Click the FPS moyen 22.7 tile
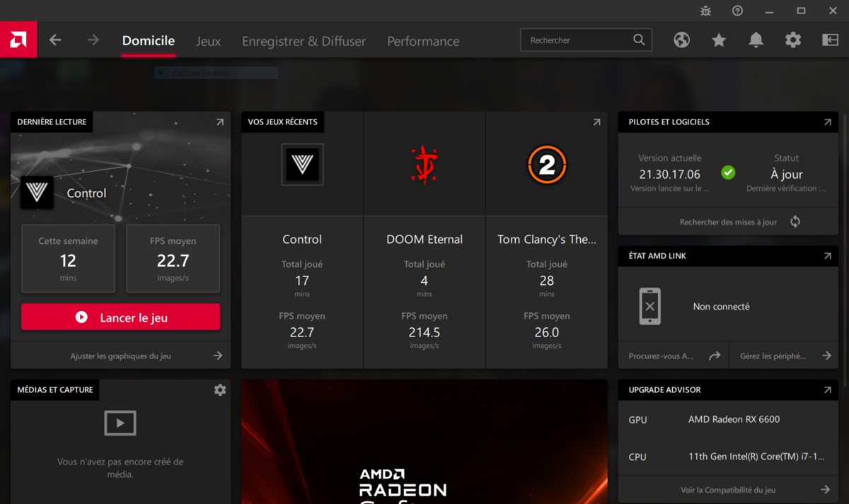 (x=173, y=259)
